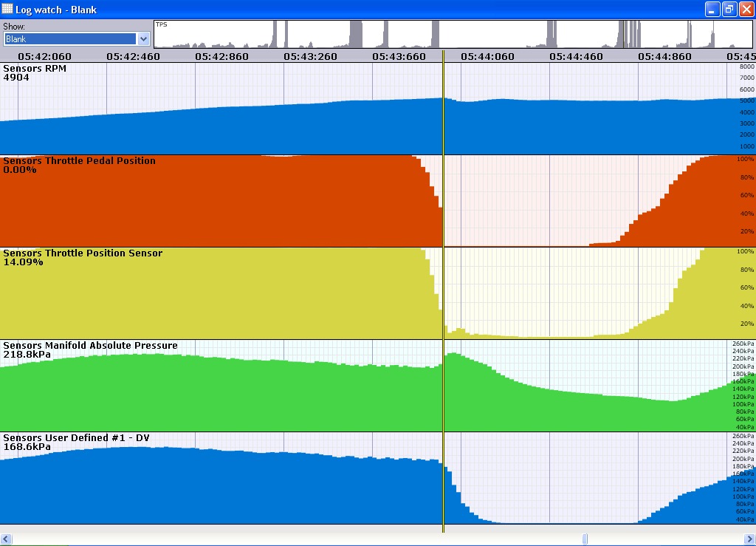The width and height of the screenshot is (756, 546).
Task: Click the 05:44:860 time label
Action: 665,56
